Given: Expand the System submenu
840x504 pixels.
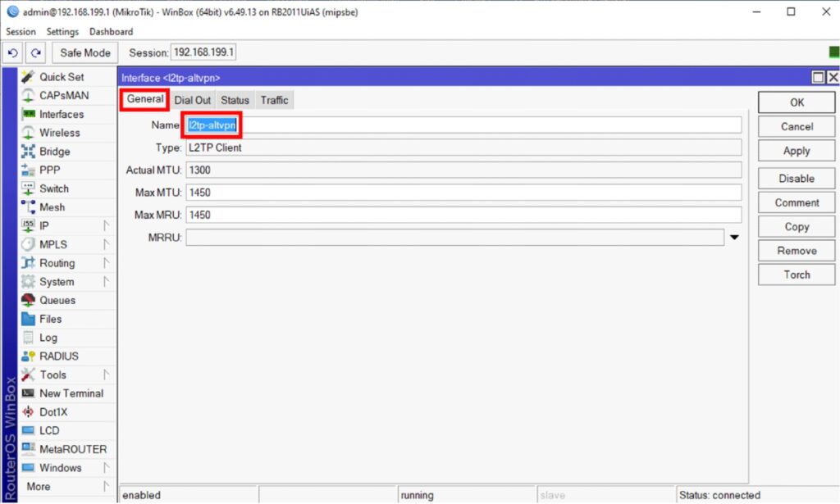Looking at the screenshot, I should (x=106, y=282).
